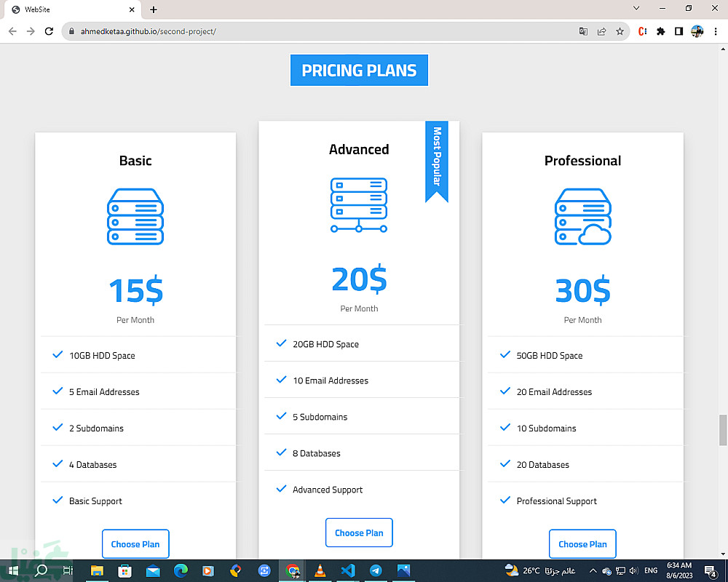Click the translate page icon
The height and width of the screenshot is (582, 728).
pos(584,31)
